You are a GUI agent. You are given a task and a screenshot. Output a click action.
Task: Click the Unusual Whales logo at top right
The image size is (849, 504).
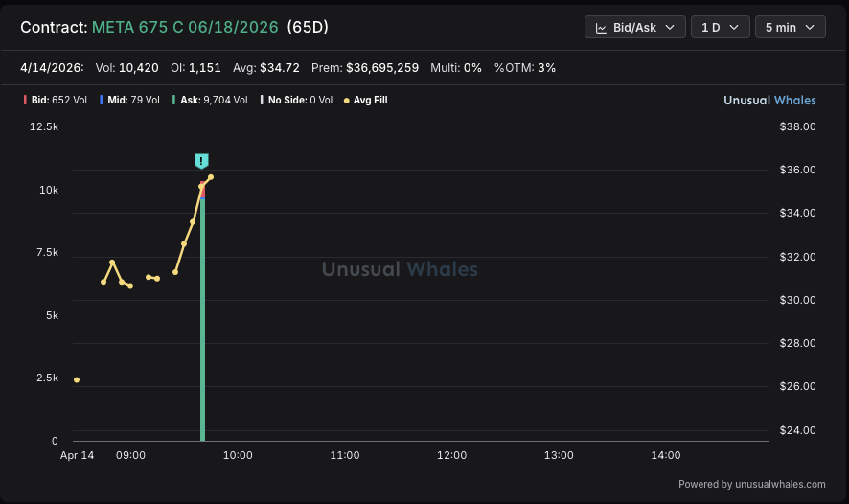(769, 101)
